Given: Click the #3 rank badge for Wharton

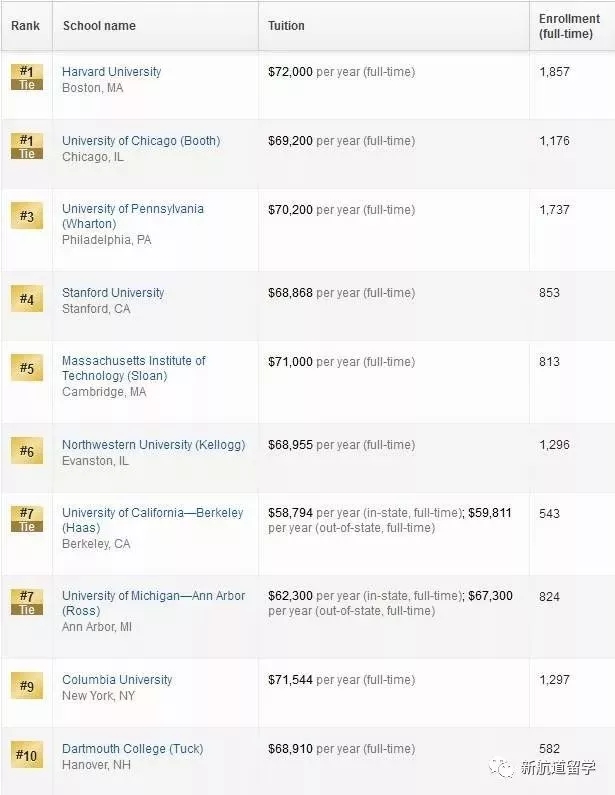Looking at the screenshot, I should (x=27, y=216).
